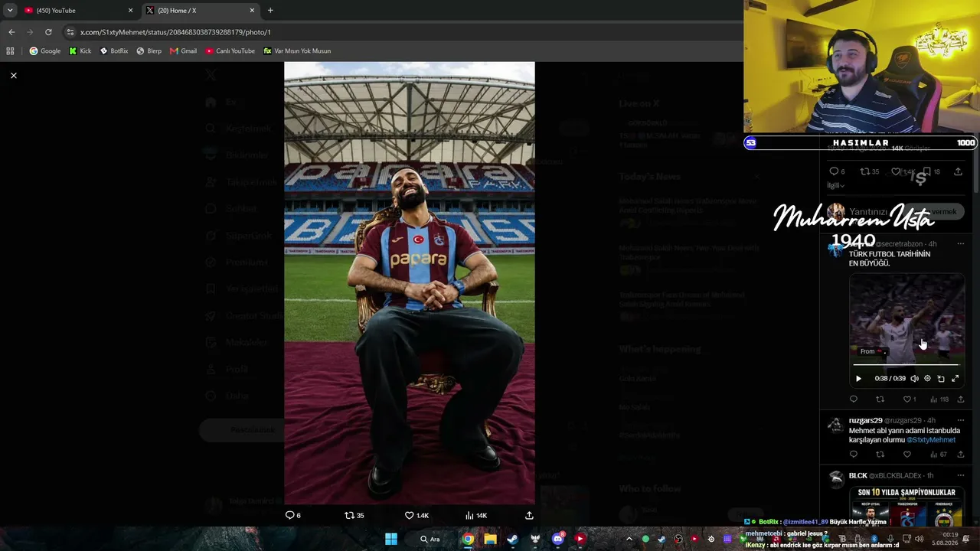980x551 pixels.
Task: Reply to ruzgars29's comment
Action: 854,455
